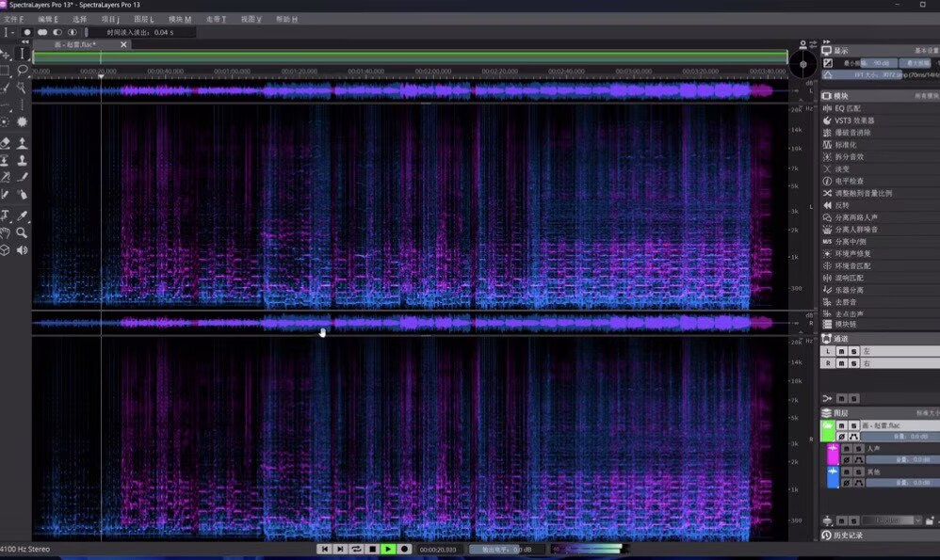Select the hand pan tool
Screen dimensions: 940x560
coord(5,233)
